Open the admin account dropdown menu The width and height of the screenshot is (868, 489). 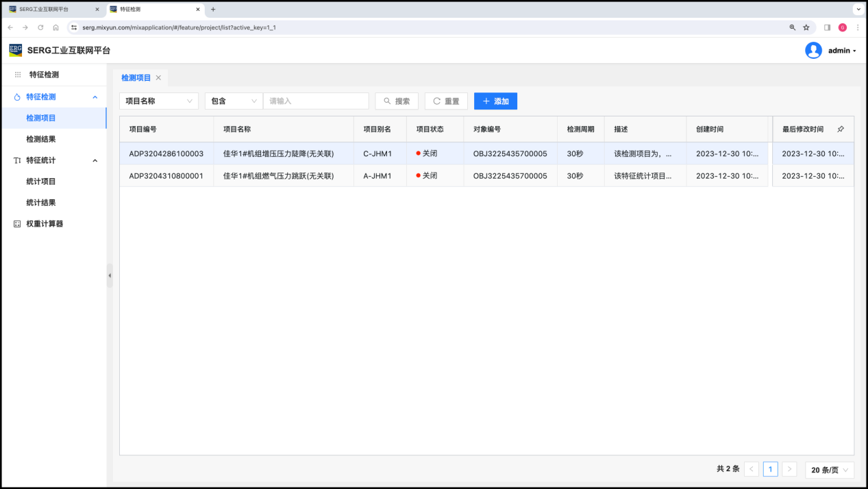842,51
